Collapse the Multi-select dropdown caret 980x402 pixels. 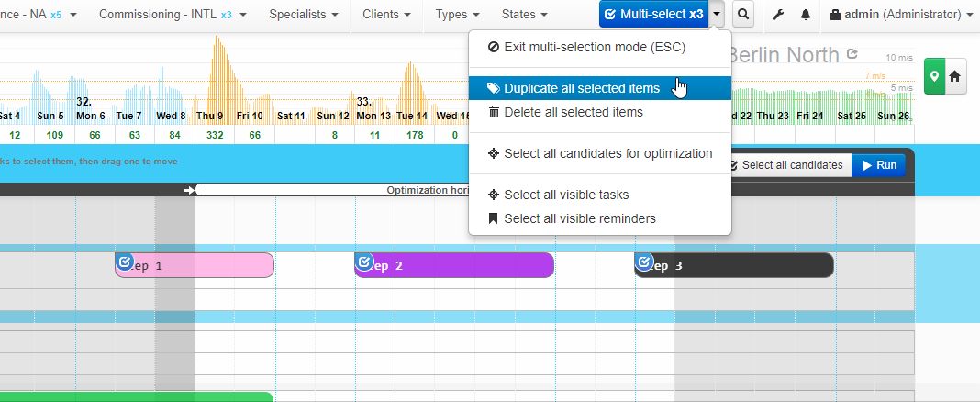[x=718, y=15]
